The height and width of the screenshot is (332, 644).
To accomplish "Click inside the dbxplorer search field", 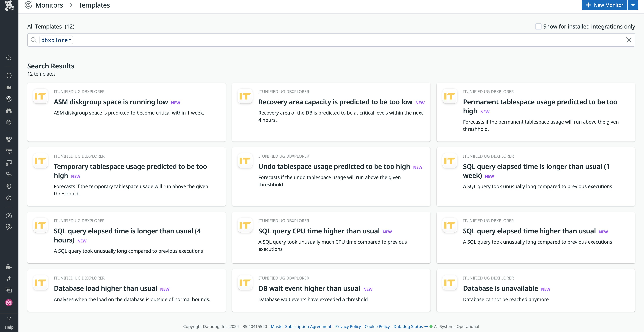I will click(x=325, y=40).
